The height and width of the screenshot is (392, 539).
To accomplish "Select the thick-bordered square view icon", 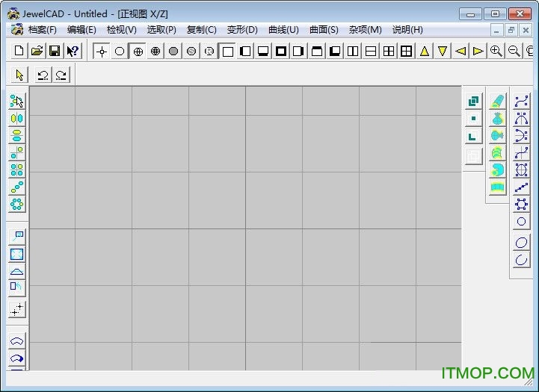I will [x=281, y=51].
